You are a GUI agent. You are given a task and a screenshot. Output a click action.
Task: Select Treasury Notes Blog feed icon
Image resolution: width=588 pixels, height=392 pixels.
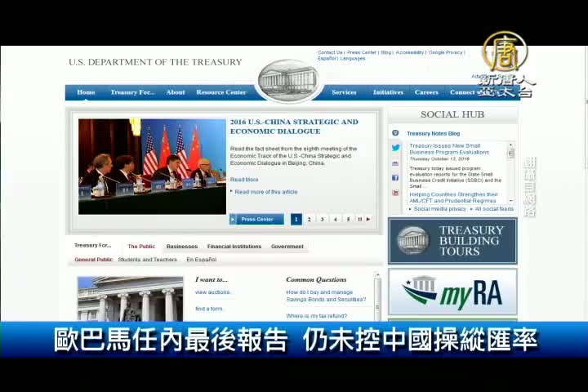coord(395,133)
